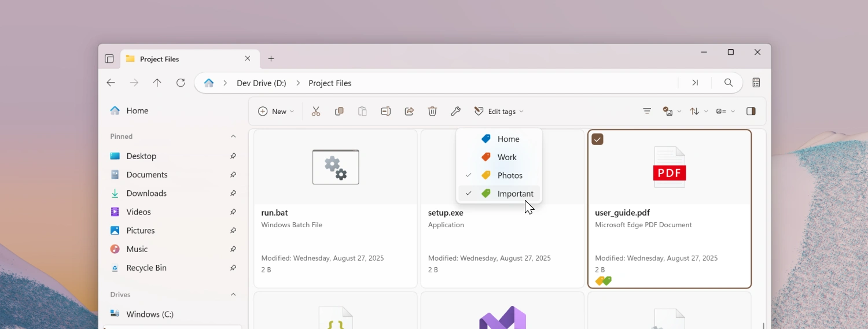Open Downloads in the sidebar

pos(172,193)
